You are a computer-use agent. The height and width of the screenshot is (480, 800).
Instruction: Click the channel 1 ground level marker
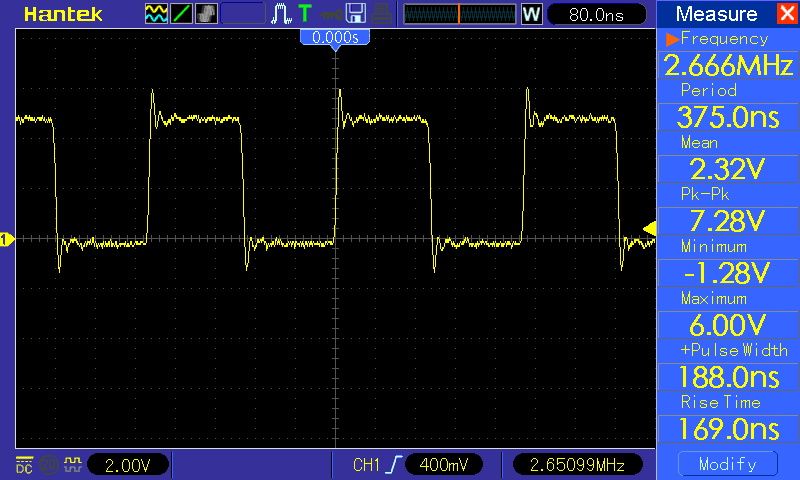point(6,239)
